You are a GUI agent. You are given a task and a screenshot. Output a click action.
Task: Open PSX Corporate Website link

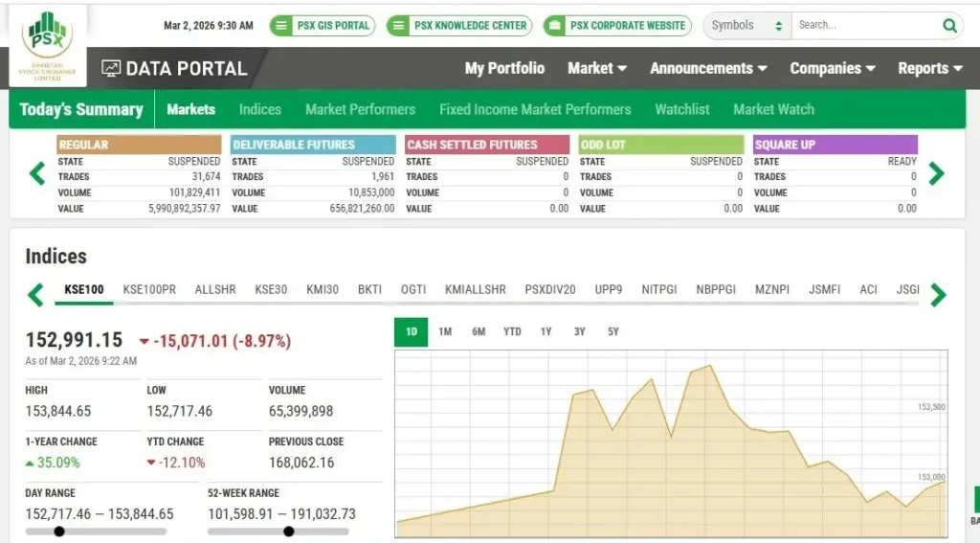pyautogui.click(x=617, y=26)
